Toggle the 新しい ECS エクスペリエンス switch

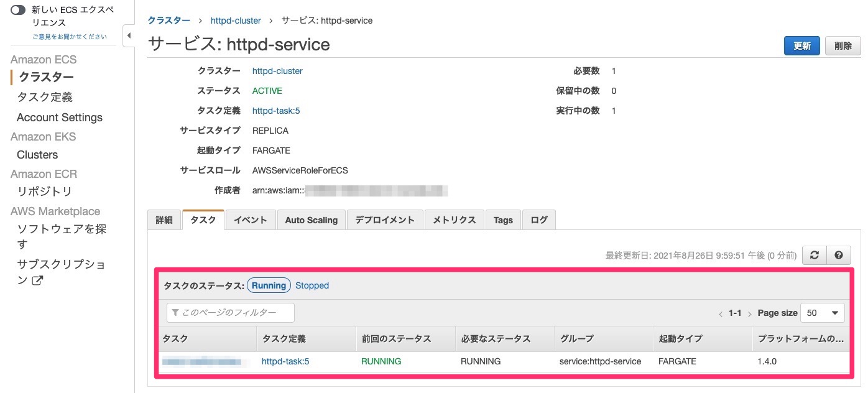tap(18, 10)
